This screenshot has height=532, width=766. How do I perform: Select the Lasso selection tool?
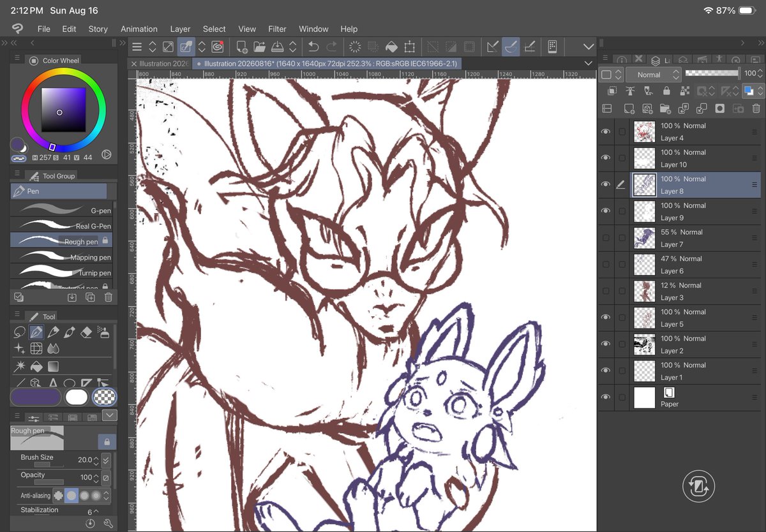tap(19, 332)
